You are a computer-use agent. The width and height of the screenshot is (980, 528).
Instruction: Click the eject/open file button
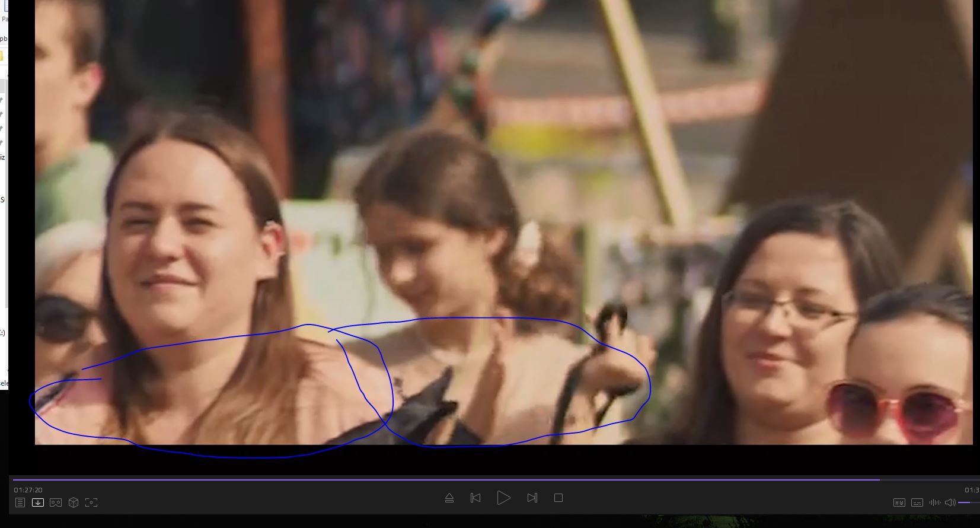pyautogui.click(x=449, y=498)
